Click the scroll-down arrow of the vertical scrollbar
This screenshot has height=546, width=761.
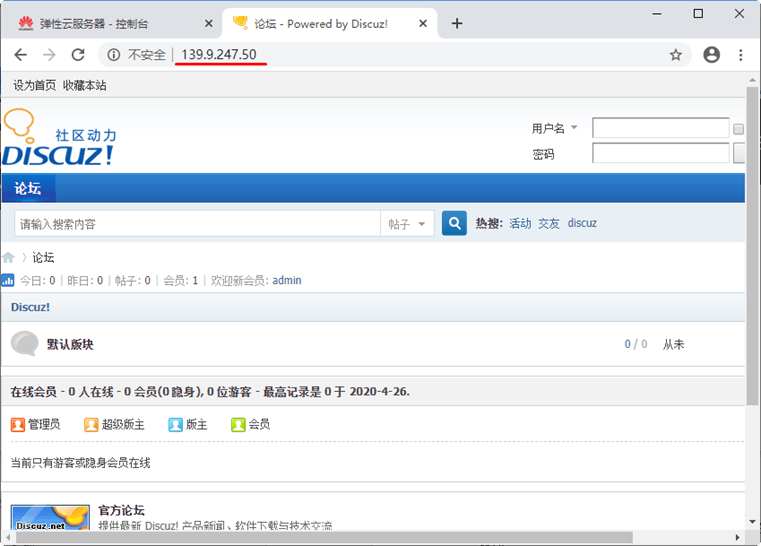[x=752, y=522]
